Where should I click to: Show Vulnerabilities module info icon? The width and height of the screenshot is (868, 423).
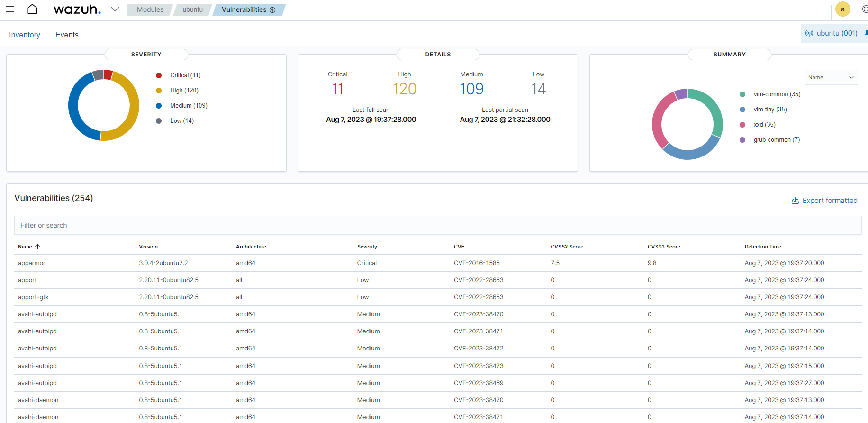tap(272, 10)
